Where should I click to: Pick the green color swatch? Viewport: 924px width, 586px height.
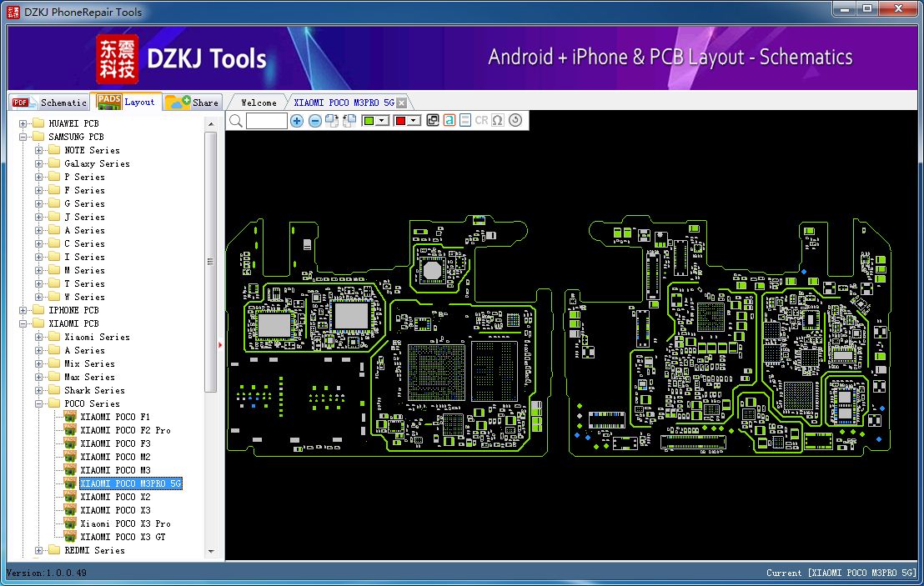pos(369,121)
